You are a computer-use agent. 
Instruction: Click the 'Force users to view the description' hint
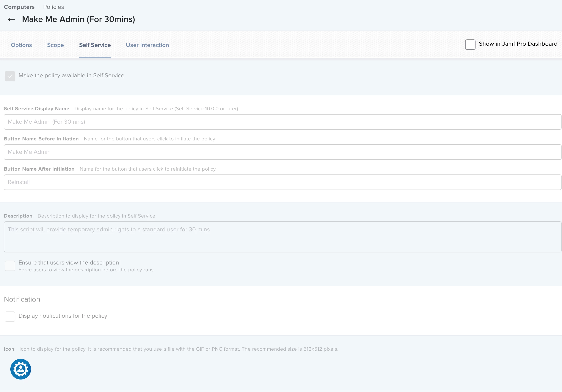tap(86, 270)
